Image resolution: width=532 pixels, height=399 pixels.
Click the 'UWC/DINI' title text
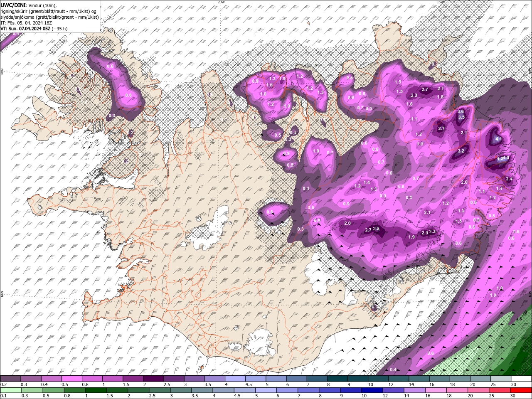[x=12, y=5]
